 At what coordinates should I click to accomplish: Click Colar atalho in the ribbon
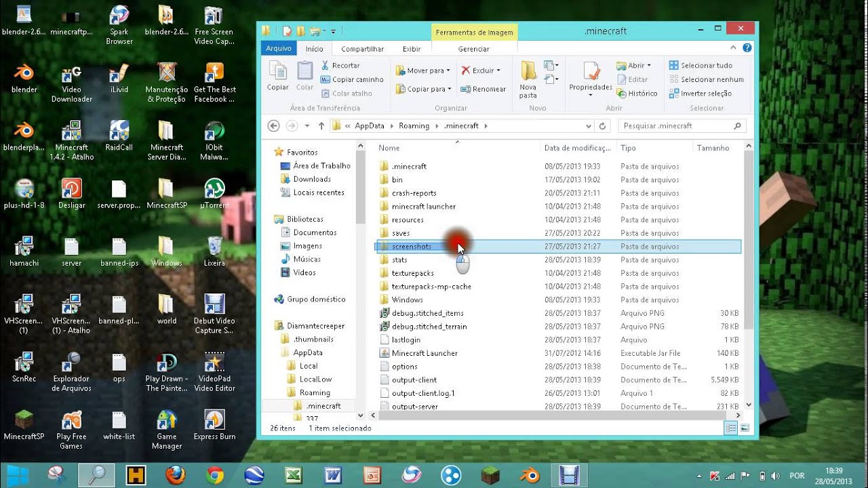(x=347, y=94)
